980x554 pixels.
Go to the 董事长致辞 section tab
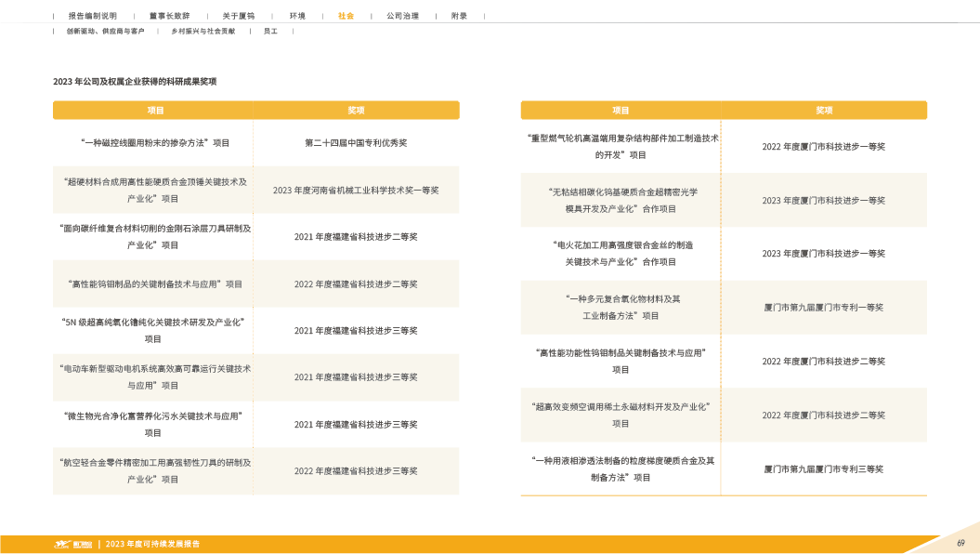pyautogui.click(x=169, y=16)
